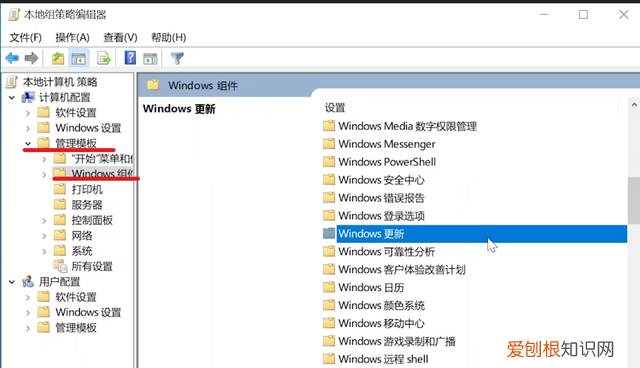Expand 管理模板 under 用户配置
The image size is (640, 368).
pyautogui.click(x=28, y=328)
